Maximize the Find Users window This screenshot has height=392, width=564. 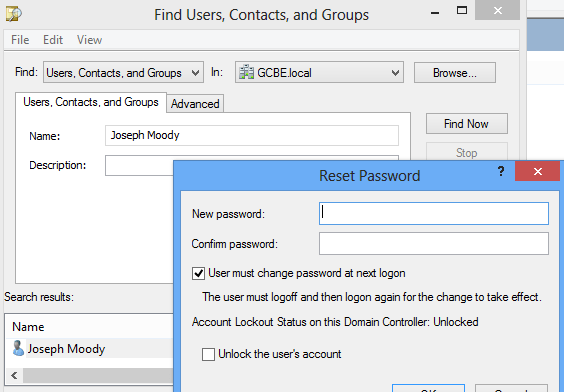point(462,10)
